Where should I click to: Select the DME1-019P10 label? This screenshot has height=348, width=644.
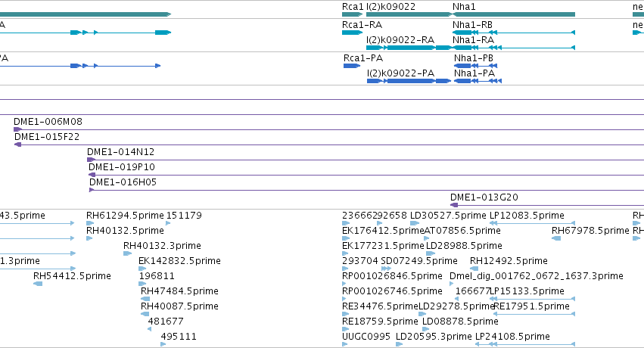[x=122, y=167]
